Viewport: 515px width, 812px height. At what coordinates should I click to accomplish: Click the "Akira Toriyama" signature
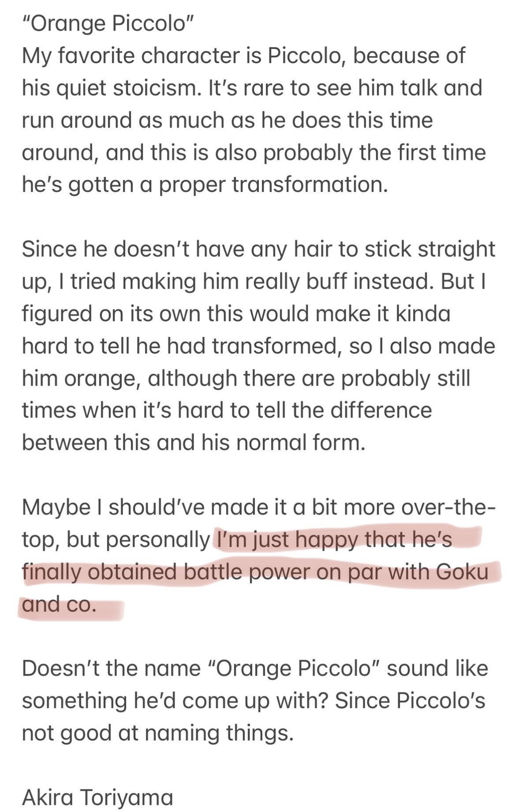(97, 797)
